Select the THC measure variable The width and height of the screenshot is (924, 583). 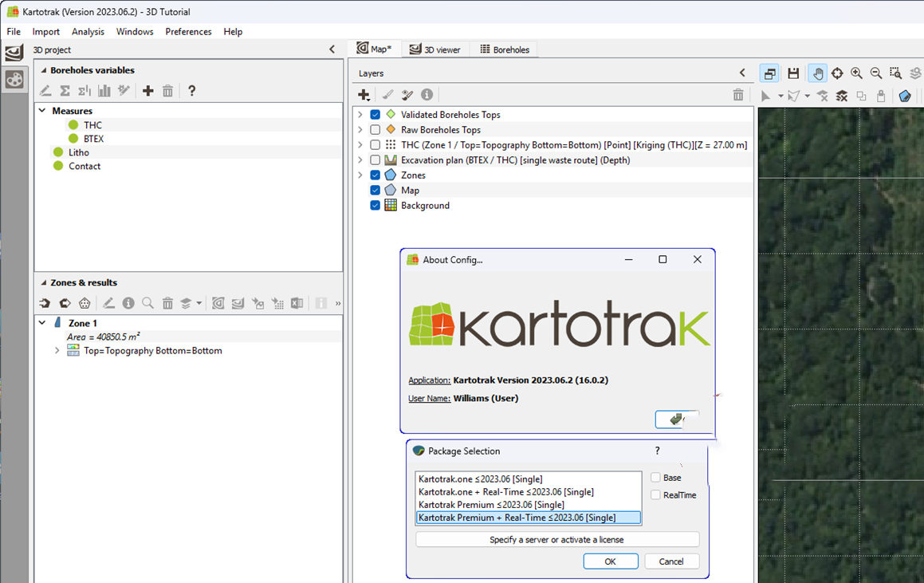point(92,125)
